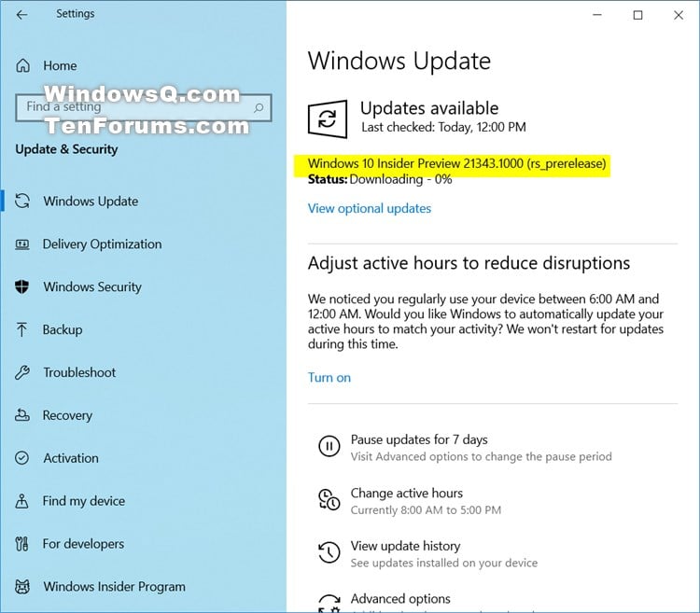Open the Home settings page
700x613 pixels.
60,65
